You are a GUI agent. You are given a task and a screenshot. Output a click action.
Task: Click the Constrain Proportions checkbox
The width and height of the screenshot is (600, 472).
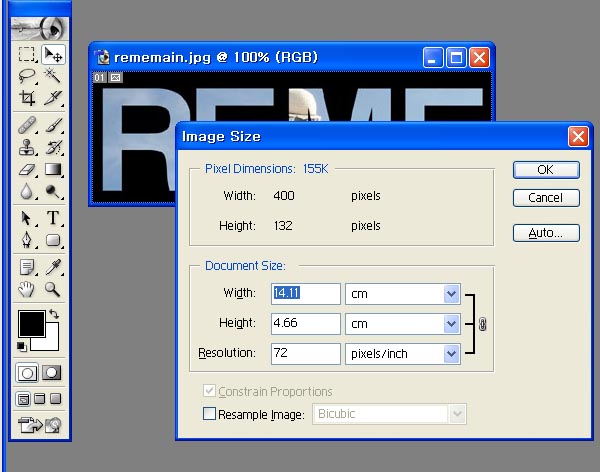pos(209,391)
